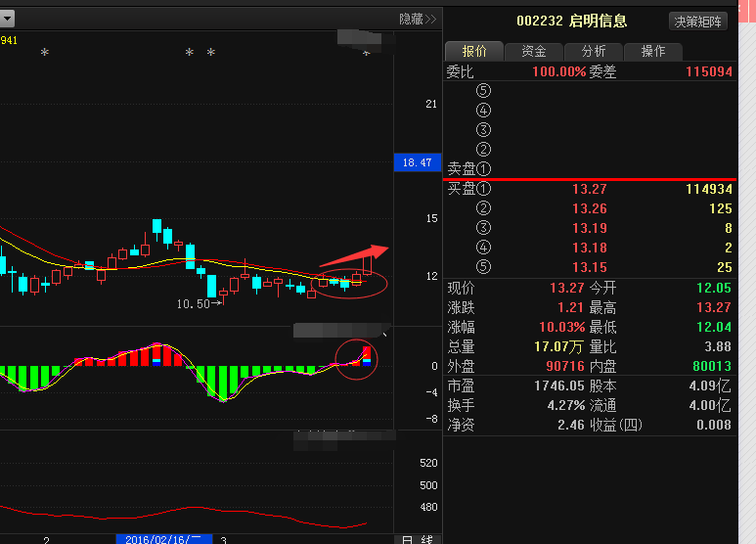The image size is (756, 544).
Task: Click the leftmost asterisk info marker
Action: click(x=44, y=53)
